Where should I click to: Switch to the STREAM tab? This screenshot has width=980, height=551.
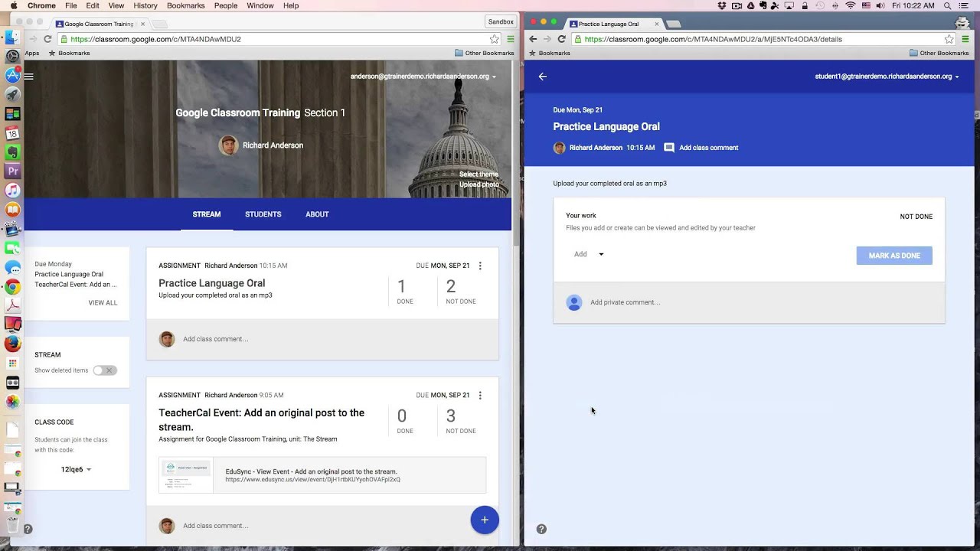[207, 214]
